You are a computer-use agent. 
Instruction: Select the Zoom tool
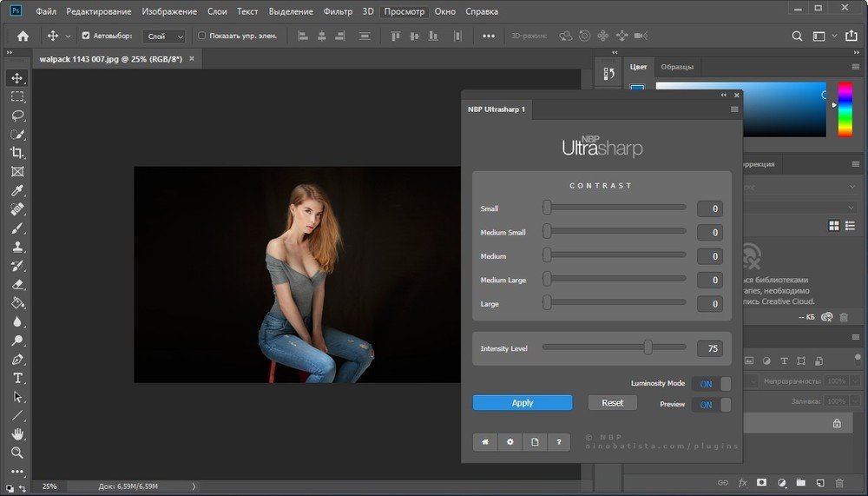click(17, 453)
